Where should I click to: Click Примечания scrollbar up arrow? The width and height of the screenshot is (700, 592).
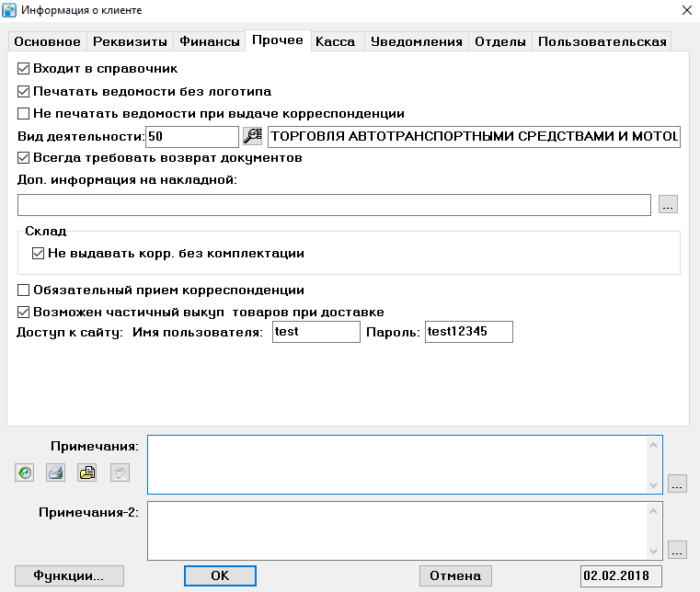(654, 445)
